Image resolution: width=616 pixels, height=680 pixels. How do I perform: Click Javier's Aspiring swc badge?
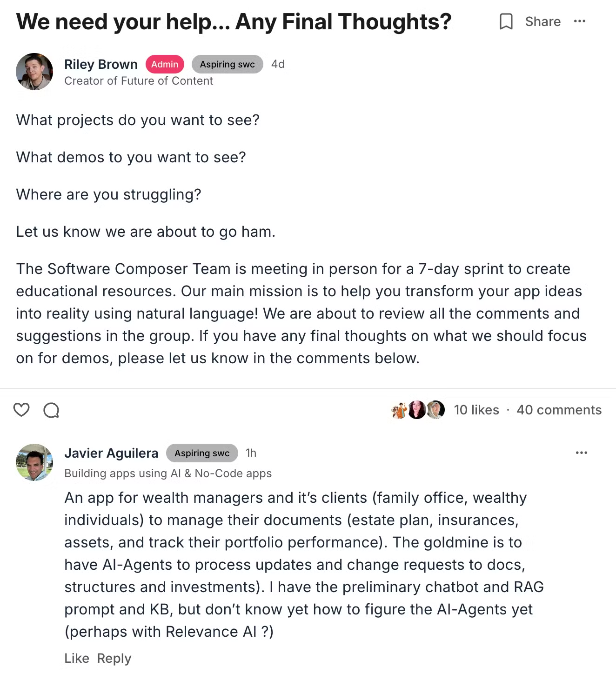tap(202, 453)
